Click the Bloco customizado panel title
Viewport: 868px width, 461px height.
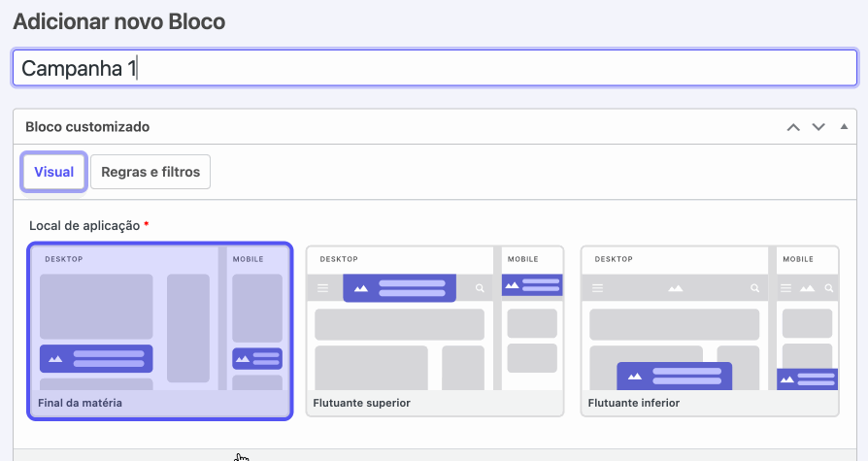[x=87, y=127]
